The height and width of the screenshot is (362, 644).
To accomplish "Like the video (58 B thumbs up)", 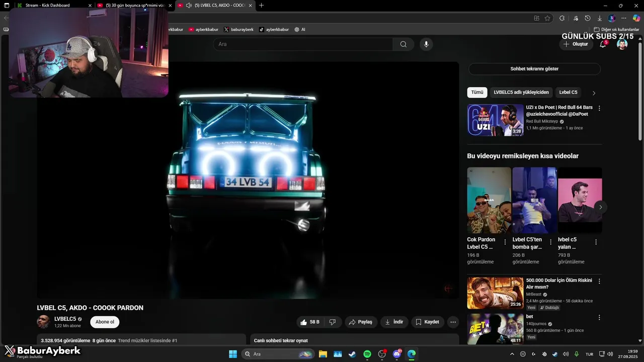I will point(309,322).
